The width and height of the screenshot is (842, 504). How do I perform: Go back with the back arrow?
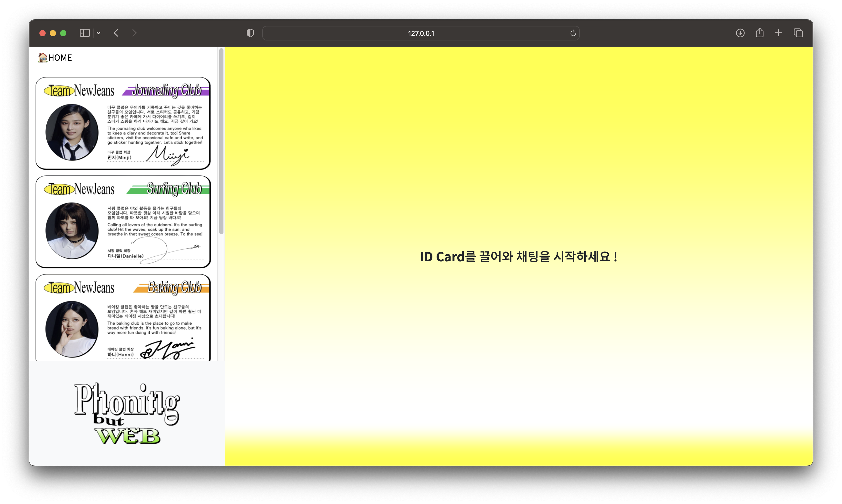pos(116,33)
